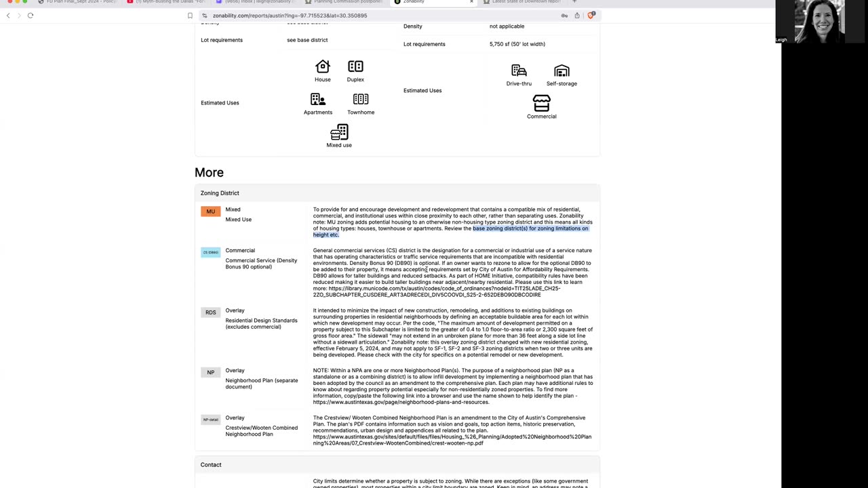Click '5,750 sf (50' lot width)' value

pos(517,44)
